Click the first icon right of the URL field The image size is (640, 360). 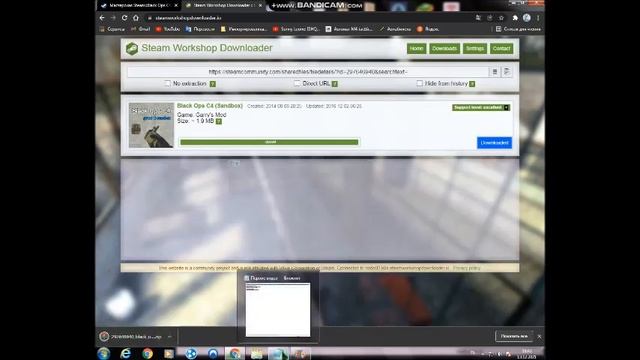[x=495, y=72]
